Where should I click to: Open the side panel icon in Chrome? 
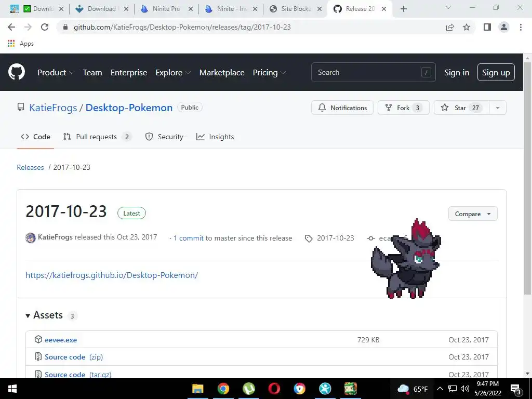tap(487, 27)
